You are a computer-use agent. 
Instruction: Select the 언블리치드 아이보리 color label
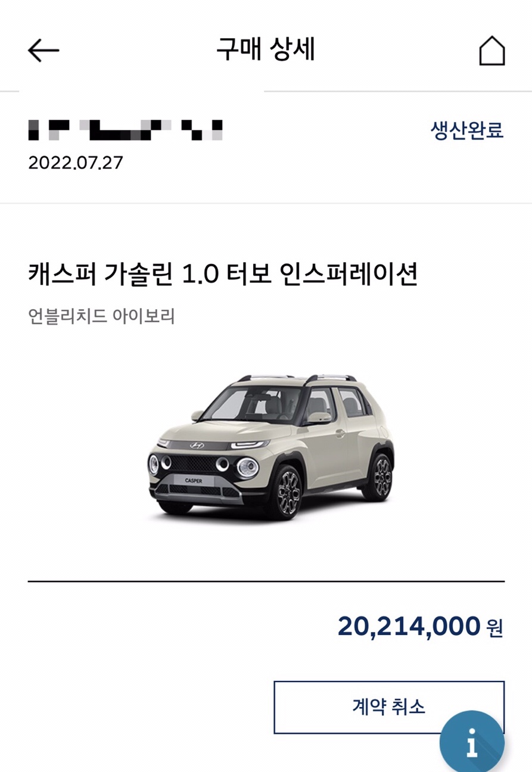pyautogui.click(x=101, y=316)
